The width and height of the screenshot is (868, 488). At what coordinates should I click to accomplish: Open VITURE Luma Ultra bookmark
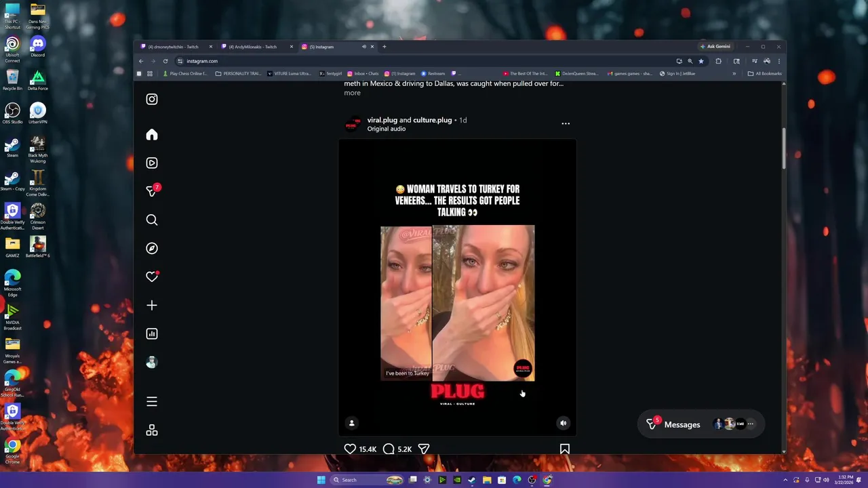(290, 73)
